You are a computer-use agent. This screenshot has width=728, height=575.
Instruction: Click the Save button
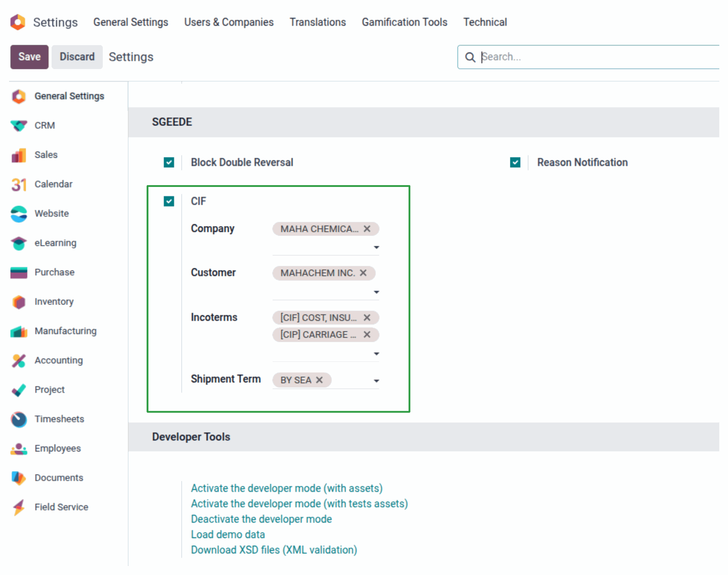(x=29, y=57)
